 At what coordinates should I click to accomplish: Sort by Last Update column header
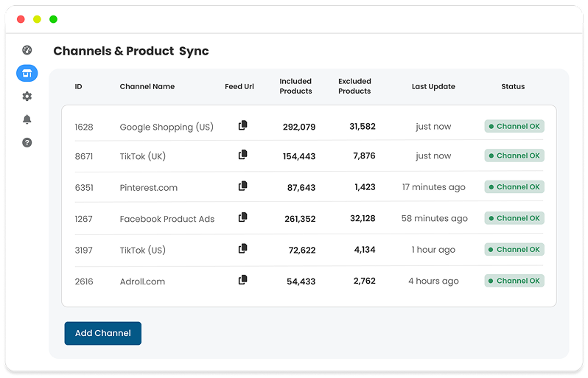tap(433, 86)
